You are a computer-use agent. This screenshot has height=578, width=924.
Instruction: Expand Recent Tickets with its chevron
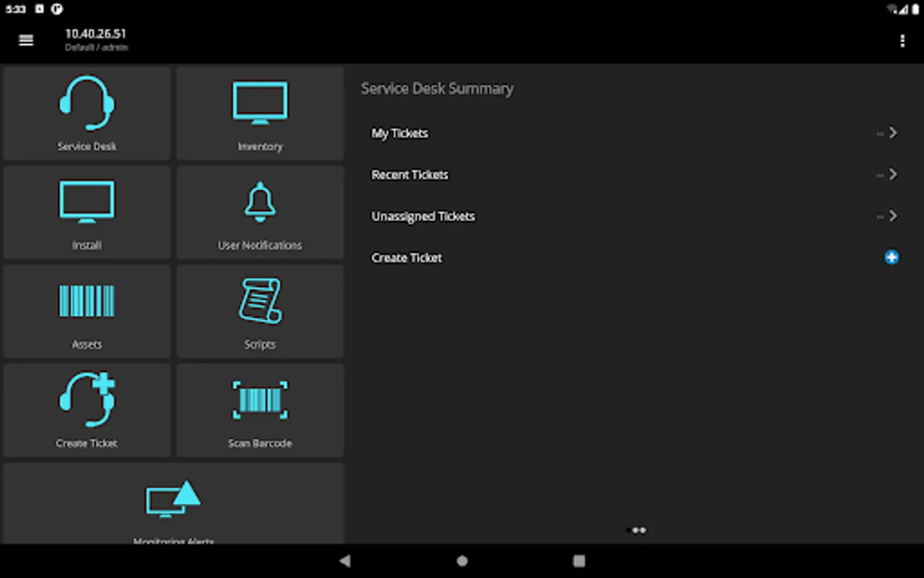pos(893,174)
